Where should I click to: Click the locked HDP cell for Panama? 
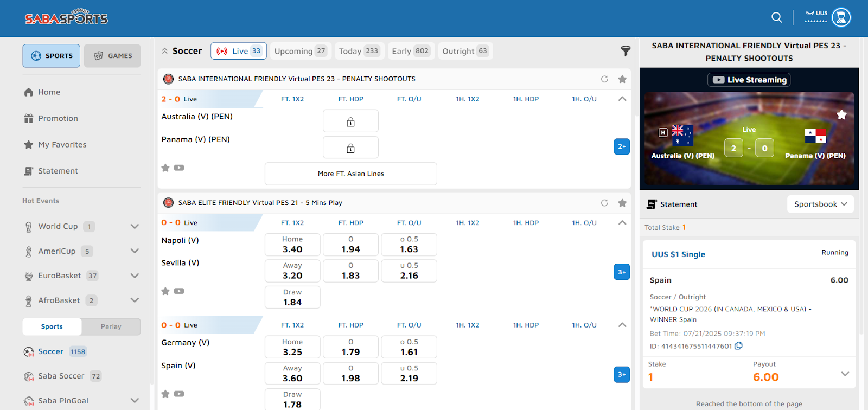pos(350,148)
